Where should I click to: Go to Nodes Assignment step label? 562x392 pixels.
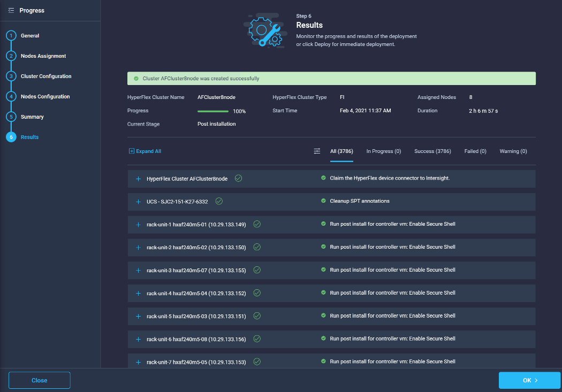point(43,56)
